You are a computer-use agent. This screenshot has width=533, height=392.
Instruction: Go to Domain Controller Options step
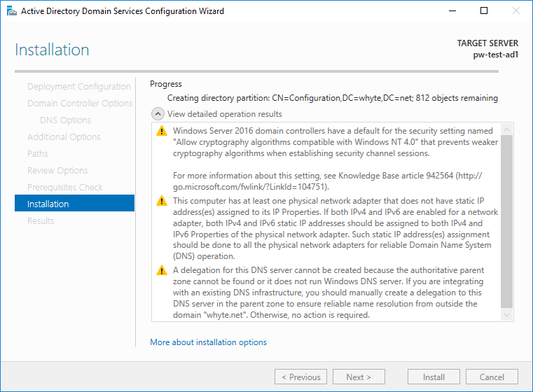click(x=80, y=104)
